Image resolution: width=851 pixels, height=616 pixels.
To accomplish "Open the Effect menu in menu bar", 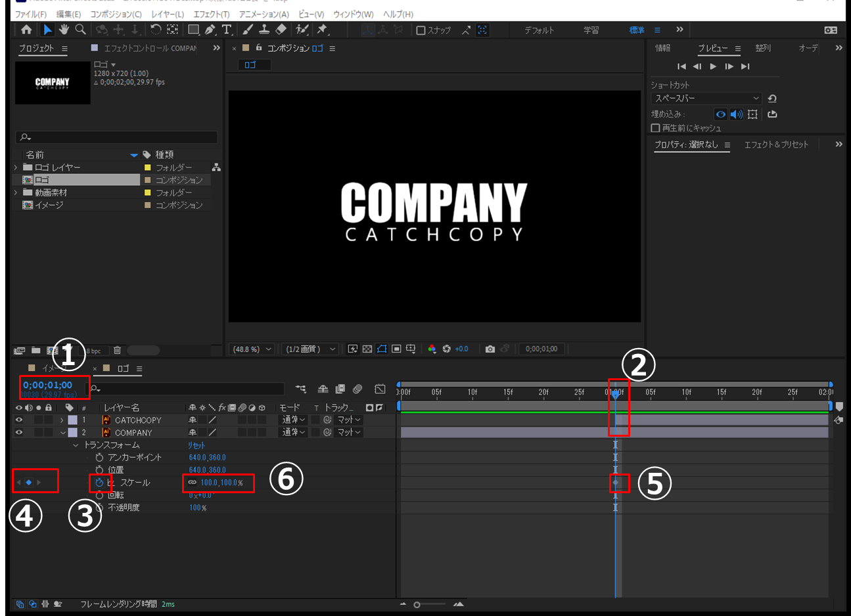I will 211,14.
